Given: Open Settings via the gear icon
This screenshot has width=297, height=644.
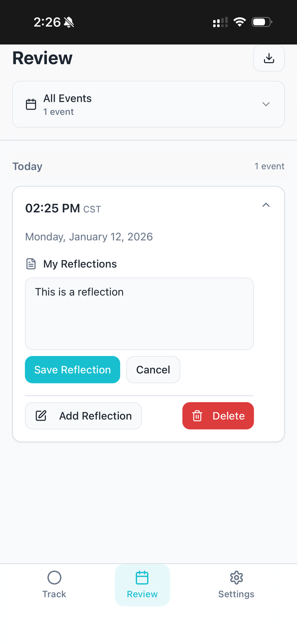Looking at the screenshot, I should coord(236,578).
